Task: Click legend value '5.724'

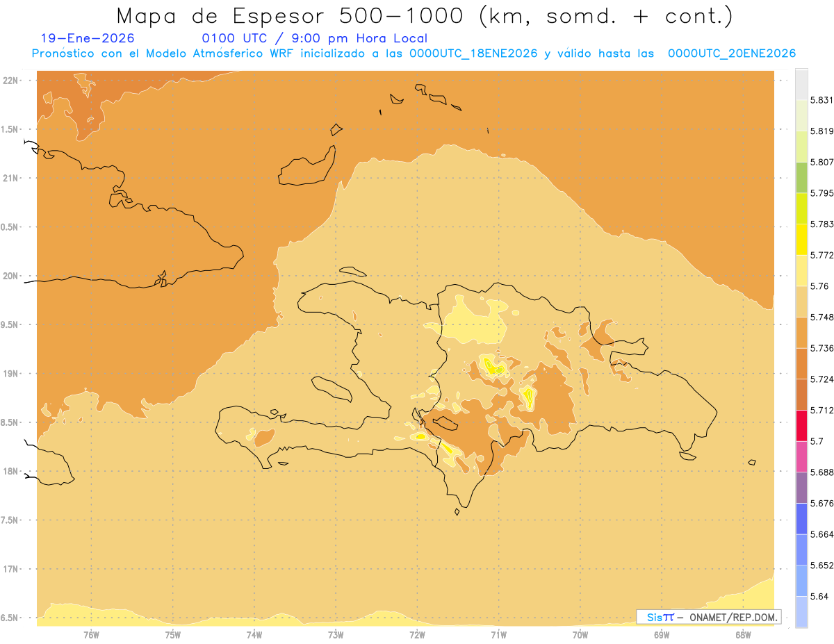Action: coord(822,379)
